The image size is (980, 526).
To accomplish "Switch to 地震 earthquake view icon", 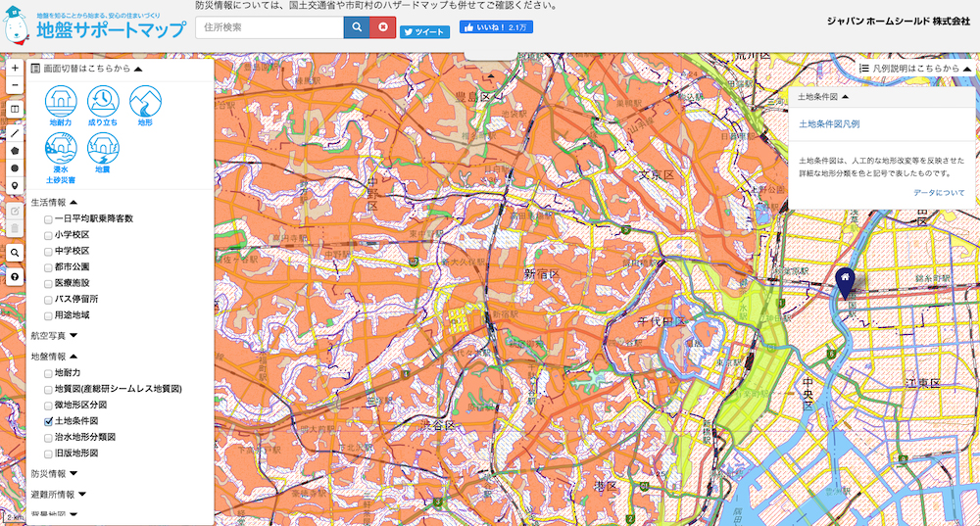I will tap(103, 154).
